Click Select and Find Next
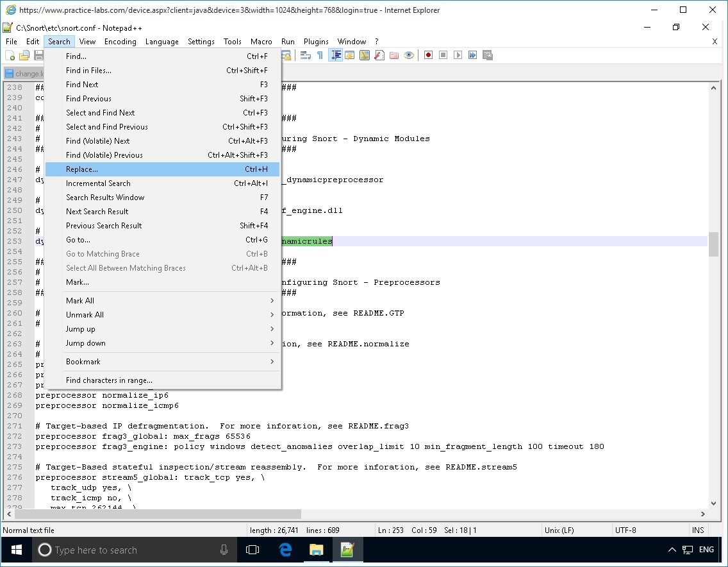 pos(163,112)
